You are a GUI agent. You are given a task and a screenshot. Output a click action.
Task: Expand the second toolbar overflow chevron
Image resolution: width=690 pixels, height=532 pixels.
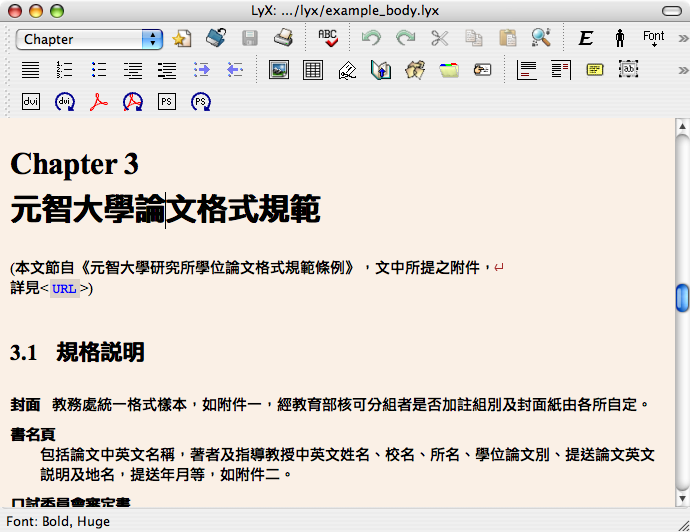pyautogui.click(x=682, y=70)
